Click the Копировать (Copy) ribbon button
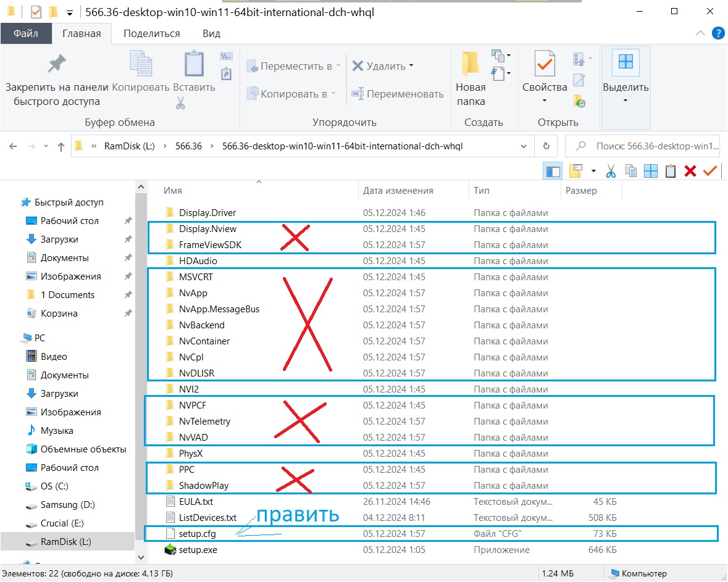Screen dimensions: 728x582 pos(141,72)
